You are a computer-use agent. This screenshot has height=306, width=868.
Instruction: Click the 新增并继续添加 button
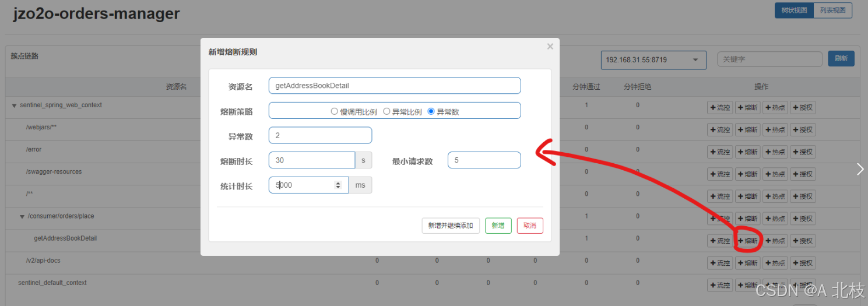click(451, 226)
